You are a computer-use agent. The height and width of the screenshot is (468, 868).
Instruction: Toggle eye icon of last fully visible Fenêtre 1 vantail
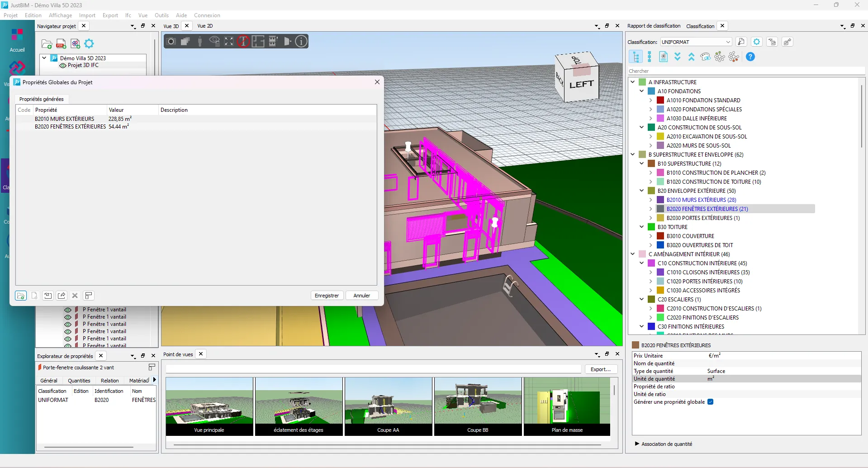tap(68, 339)
